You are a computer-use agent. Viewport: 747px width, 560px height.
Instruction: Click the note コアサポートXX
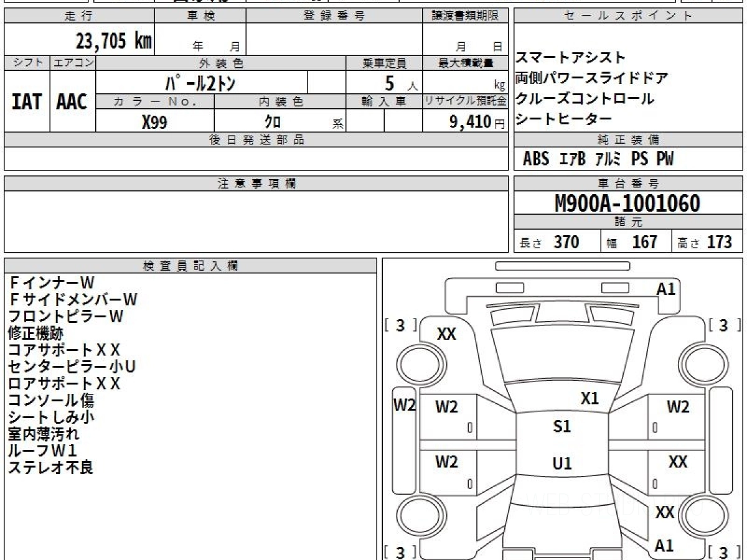tap(64, 350)
